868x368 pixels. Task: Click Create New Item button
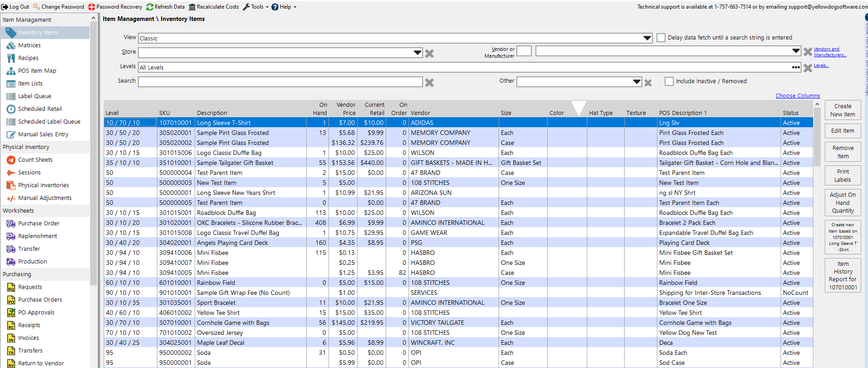pyautogui.click(x=843, y=110)
